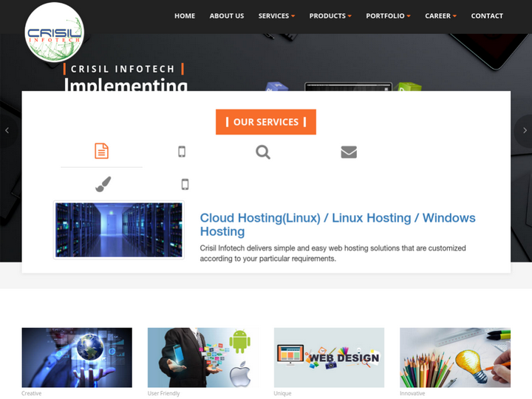Click the mobile icon beside the paintbrush
The image size is (532, 399).
185,184
